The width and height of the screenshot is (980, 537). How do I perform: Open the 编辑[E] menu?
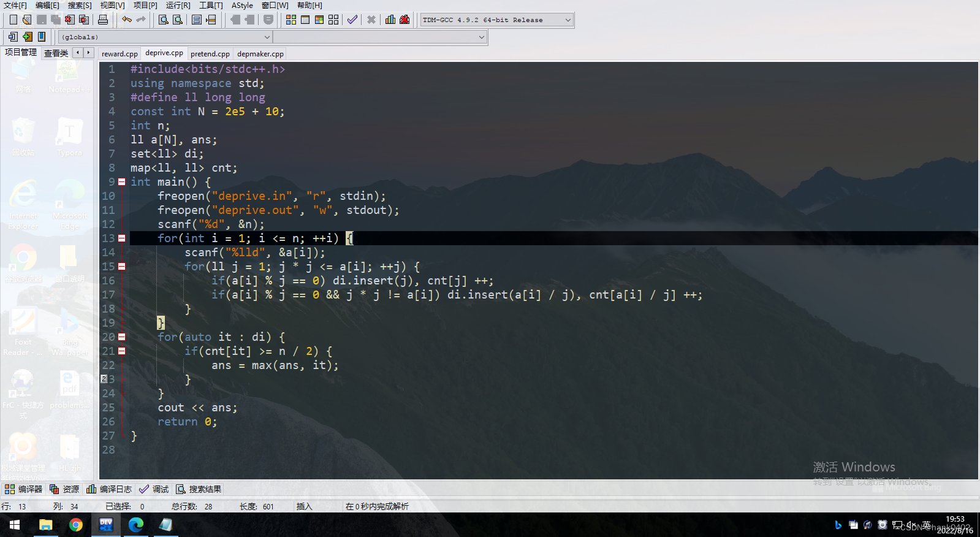point(47,5)
